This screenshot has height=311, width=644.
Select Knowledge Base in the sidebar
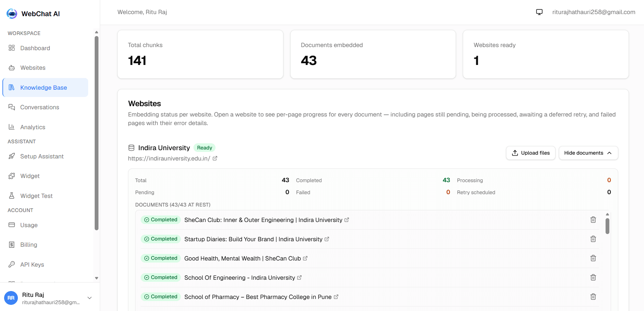click(x=45, y=88)
